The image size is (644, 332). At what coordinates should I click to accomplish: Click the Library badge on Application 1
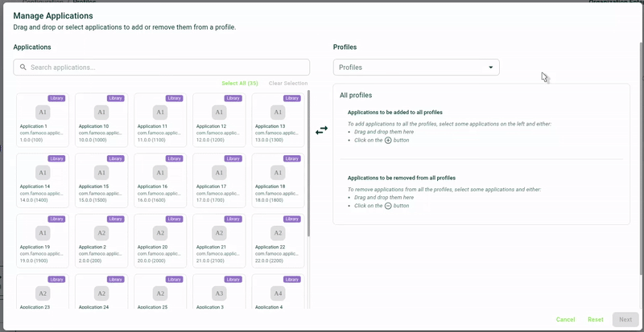tap(56, 98)
